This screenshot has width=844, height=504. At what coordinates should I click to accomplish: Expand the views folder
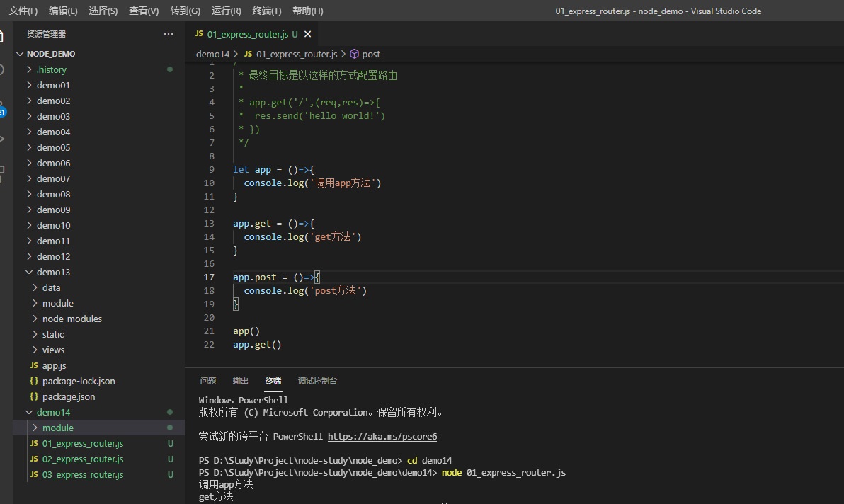coord(35,350)
